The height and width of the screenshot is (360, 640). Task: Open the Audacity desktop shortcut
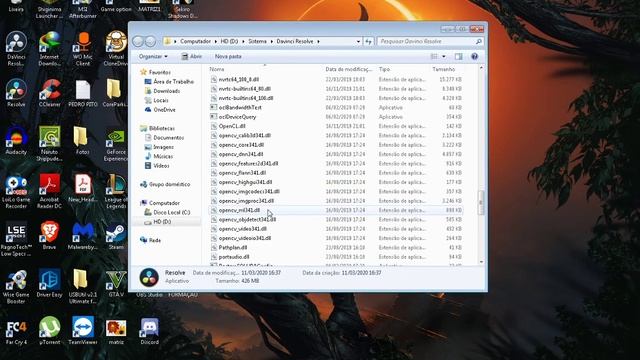tap(16, 141)
